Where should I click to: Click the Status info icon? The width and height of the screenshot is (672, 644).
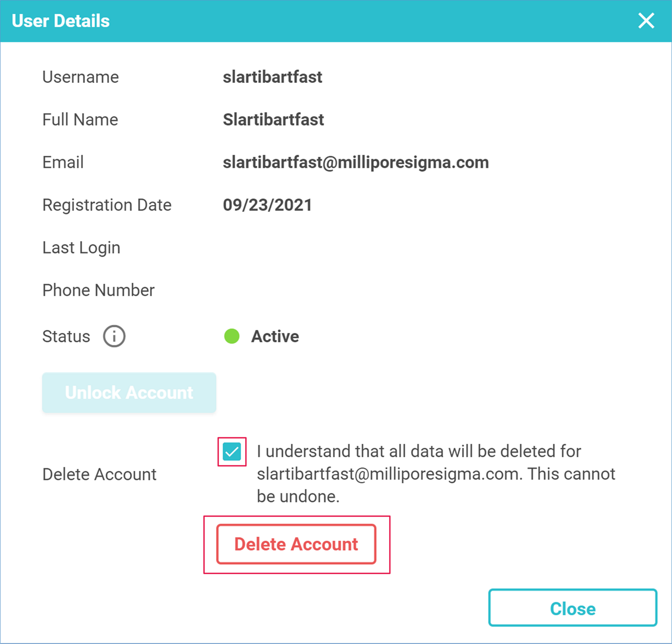click(114, 336)
